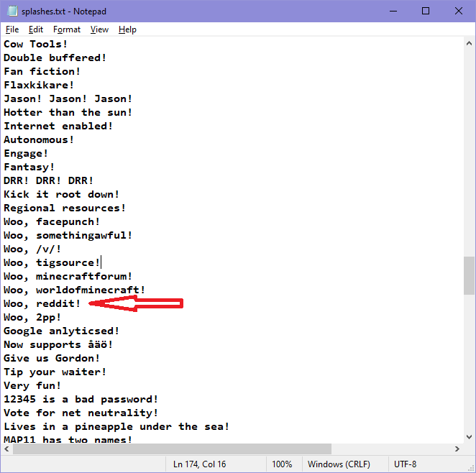Open the Format menu
476x473 pixels.
tap(67, 29)
